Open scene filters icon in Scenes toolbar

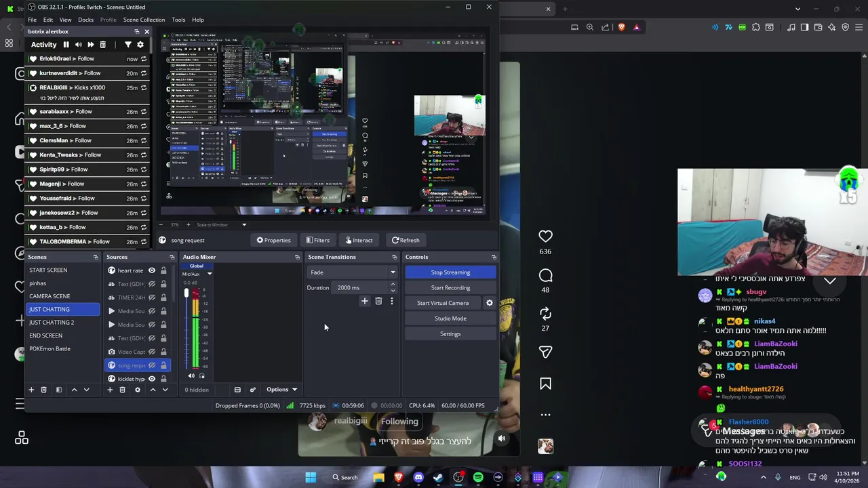click(x=58, y=390)
